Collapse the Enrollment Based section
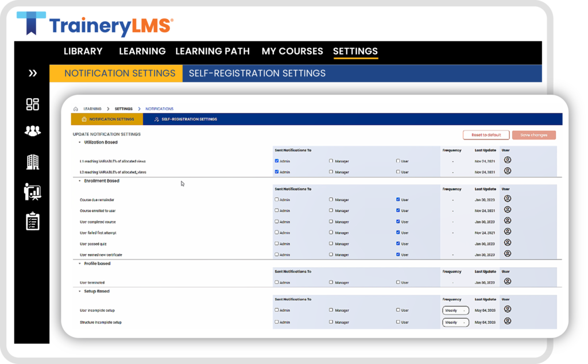Viewport: 588px width, 364px height. pos(79,181)
